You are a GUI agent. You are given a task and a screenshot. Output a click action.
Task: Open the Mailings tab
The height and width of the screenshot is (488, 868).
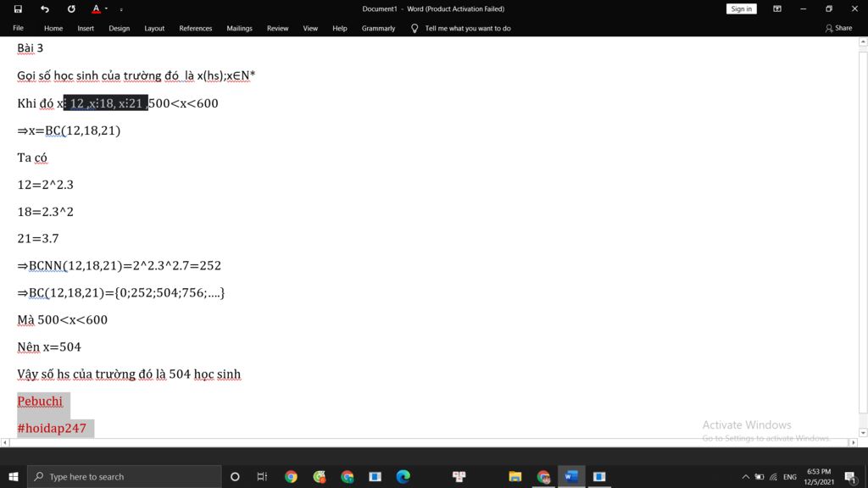pos(239,28)
